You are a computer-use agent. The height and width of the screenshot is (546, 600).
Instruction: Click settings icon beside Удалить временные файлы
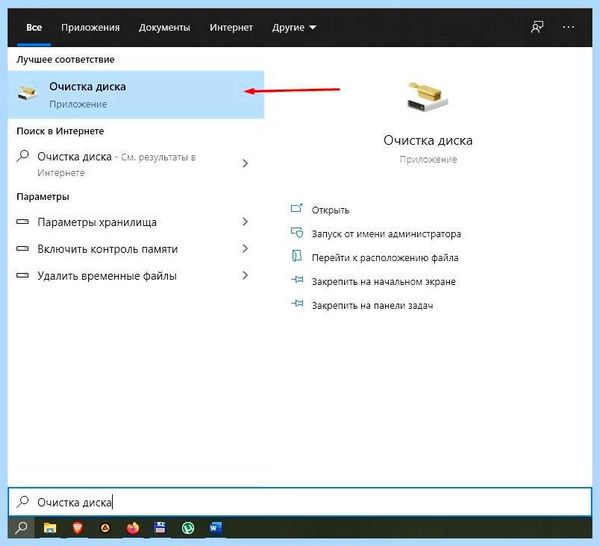(x=23, y=275)
